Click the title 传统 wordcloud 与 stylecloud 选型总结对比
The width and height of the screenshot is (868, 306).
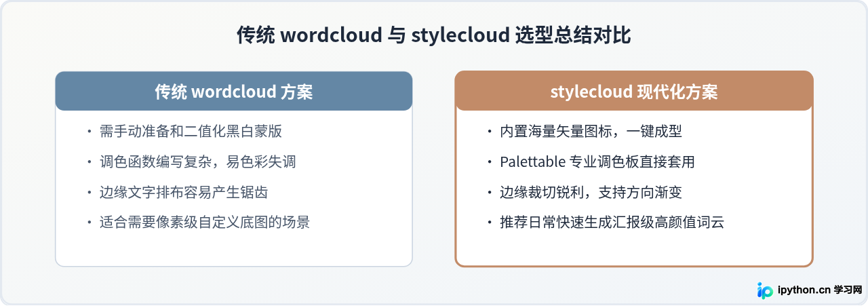pos(434,35)
